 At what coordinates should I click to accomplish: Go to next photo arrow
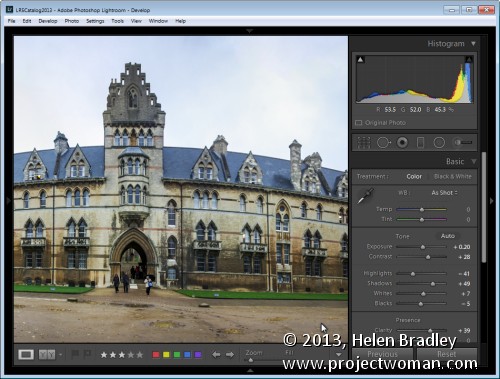[230, 354]
